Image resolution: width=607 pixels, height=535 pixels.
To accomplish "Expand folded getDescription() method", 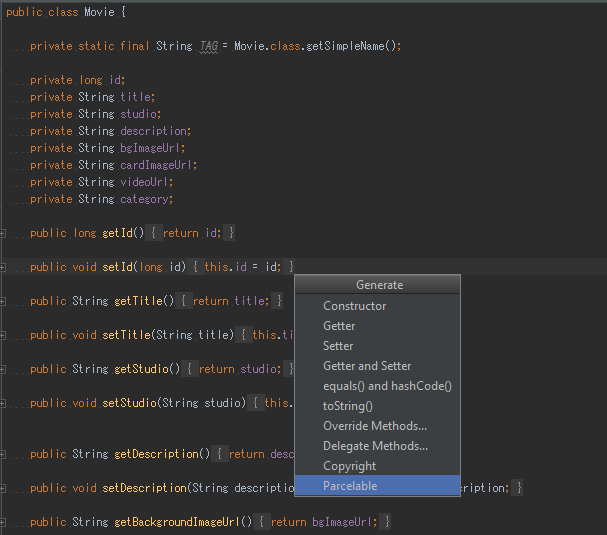I will point(2,454).
